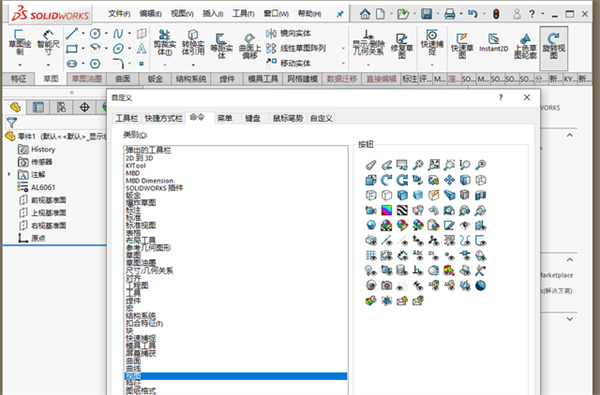The height and width of the screenshot is (395, 600).
Task: Pick the ellipse sketch tool
Action: pos(118,49)
